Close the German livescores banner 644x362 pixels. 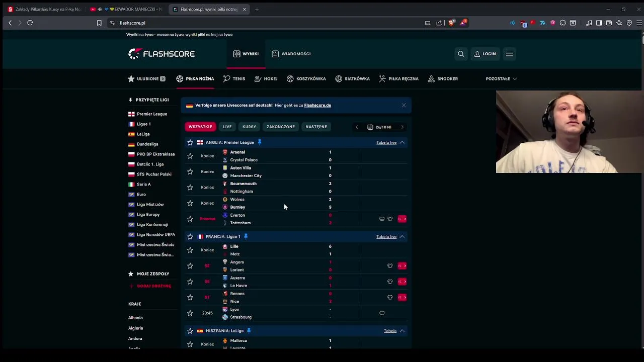(x=404, y=105)
